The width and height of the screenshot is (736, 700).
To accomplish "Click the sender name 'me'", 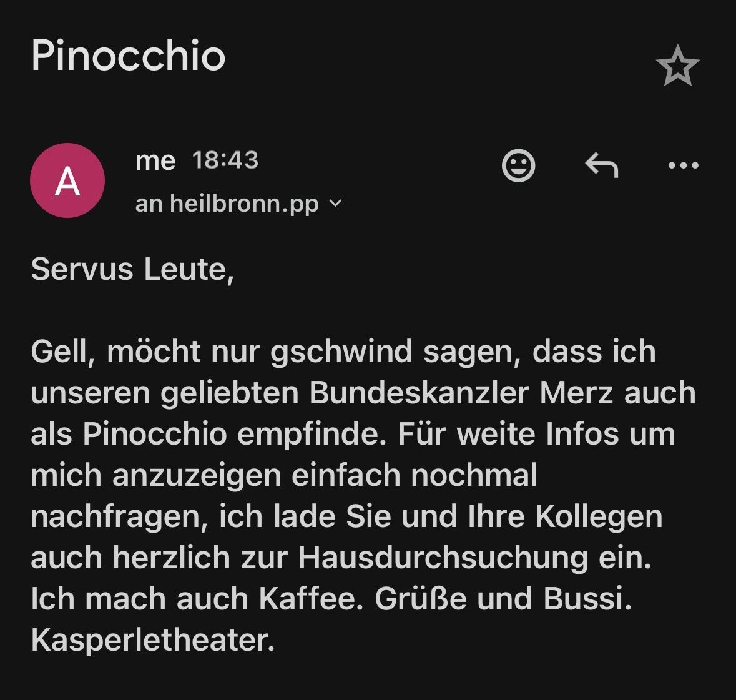I will [x=155, y=160].
